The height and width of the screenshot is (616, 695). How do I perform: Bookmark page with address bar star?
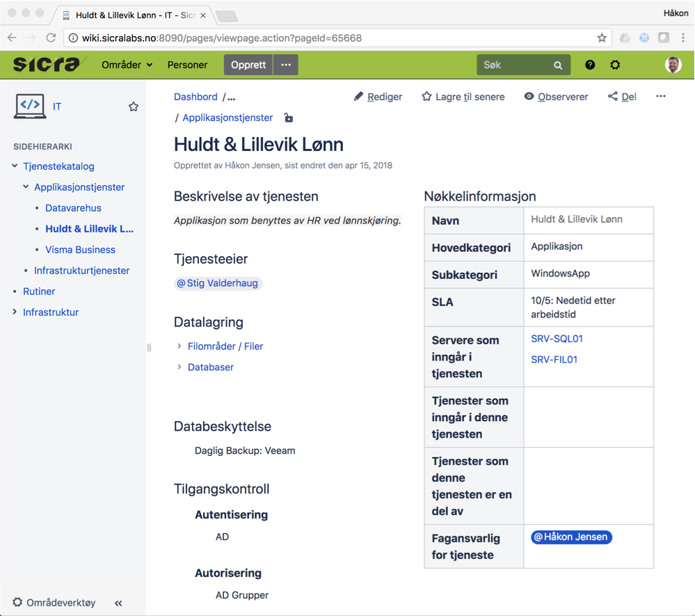(602, 38)
